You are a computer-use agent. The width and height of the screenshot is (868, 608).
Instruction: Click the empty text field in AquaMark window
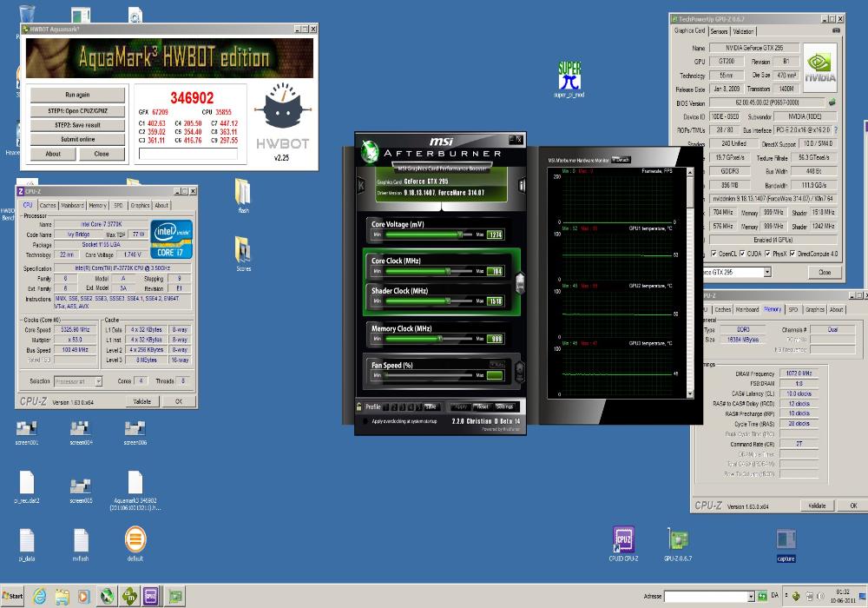(x=187, y=154)
